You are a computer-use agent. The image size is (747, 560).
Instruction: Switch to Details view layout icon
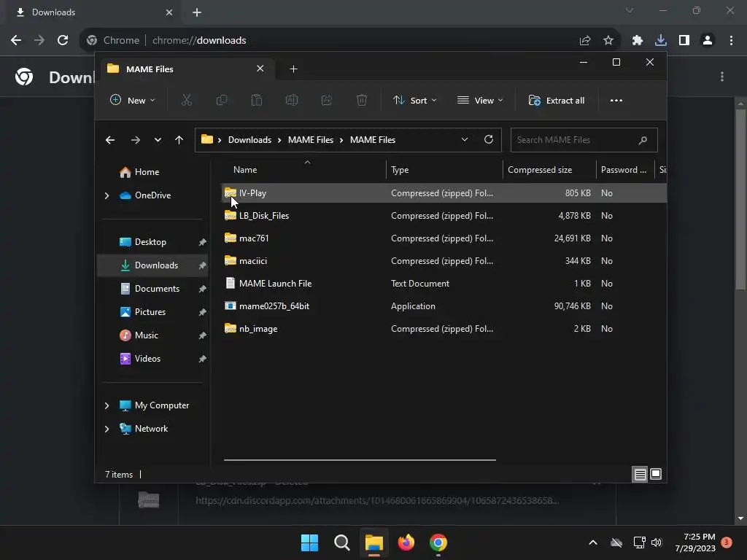point(640,474)
